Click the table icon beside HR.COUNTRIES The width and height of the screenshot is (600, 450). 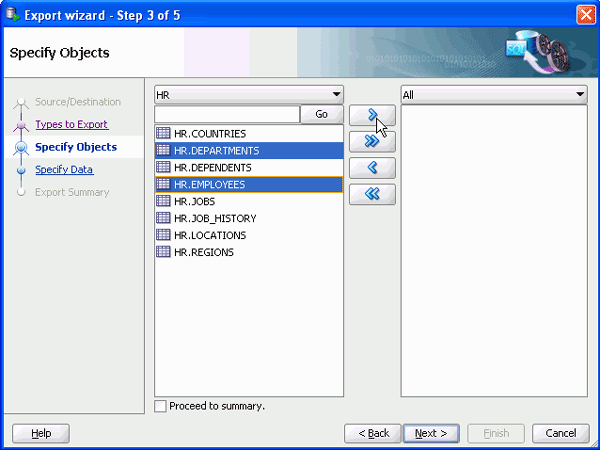[163, 133]
